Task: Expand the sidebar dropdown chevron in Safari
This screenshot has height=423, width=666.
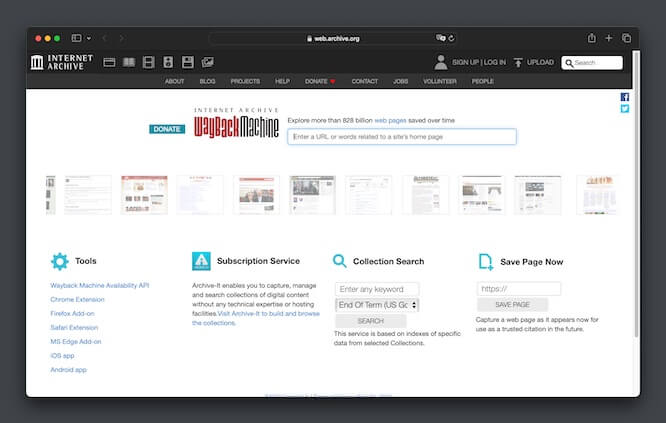Action: coord(88,38)
